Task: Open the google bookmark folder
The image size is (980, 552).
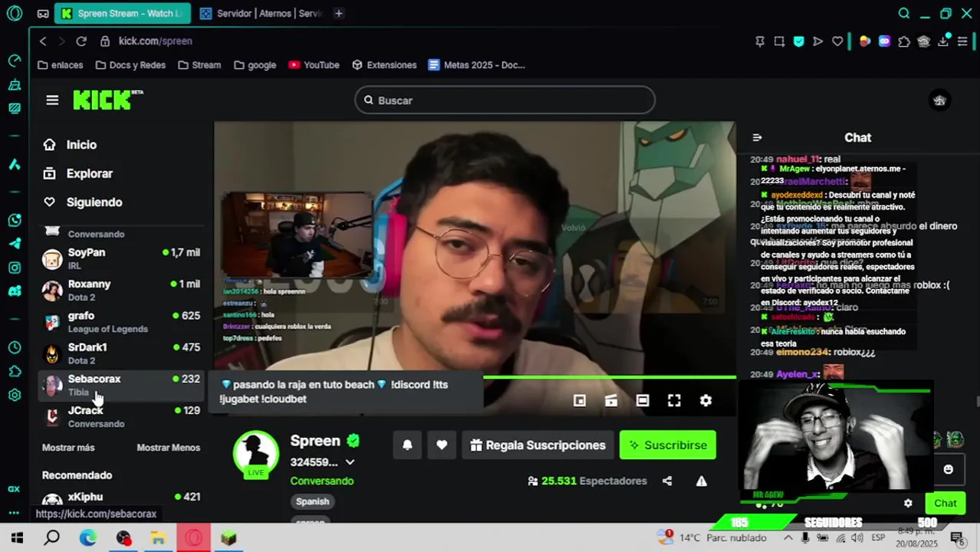Action: click(255, 65)
